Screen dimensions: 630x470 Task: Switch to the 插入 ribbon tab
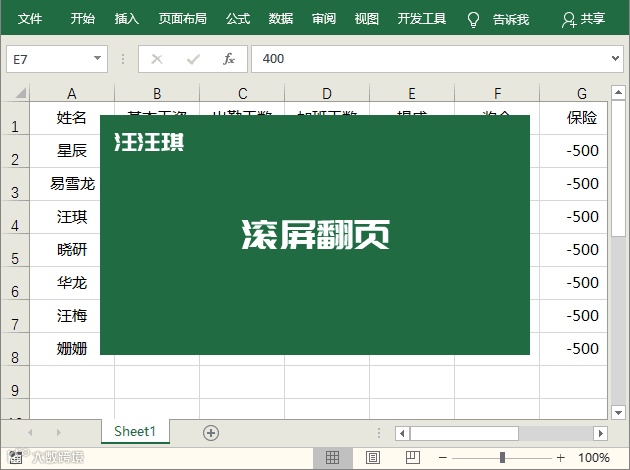[127, 18]
